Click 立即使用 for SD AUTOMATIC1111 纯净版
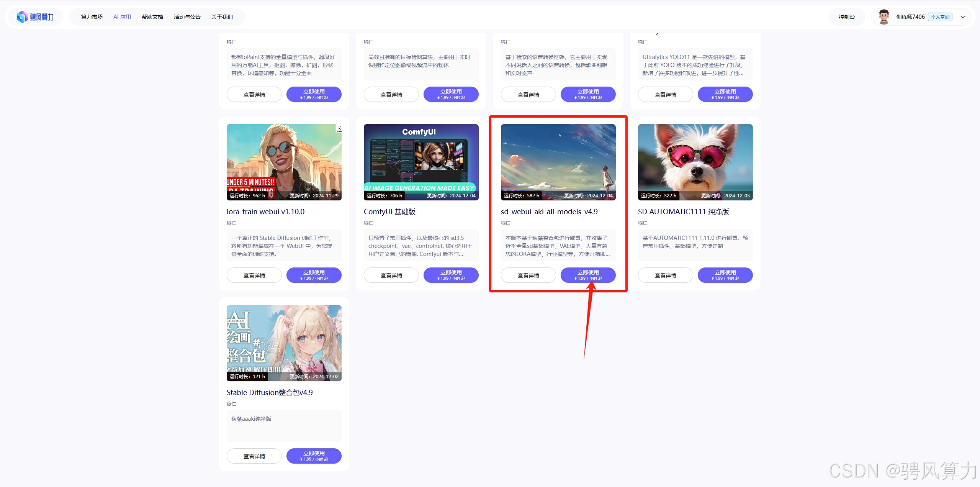980x487 pixels. [725, 275]
